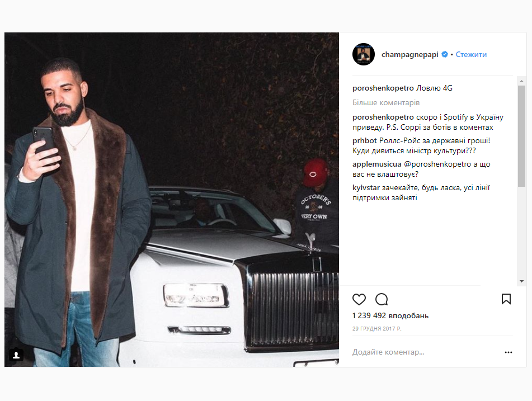Focus the Додайте коментар input field

426,352
